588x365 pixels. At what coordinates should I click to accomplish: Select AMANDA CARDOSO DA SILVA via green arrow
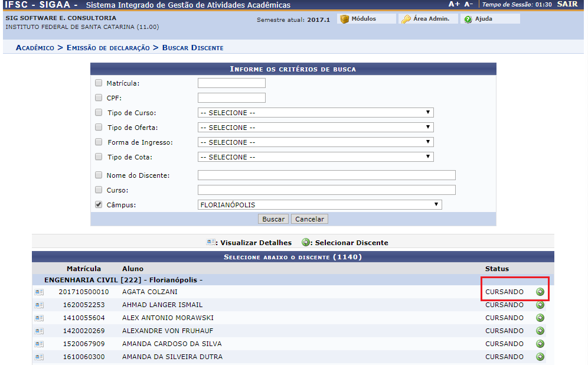point(540,344)
